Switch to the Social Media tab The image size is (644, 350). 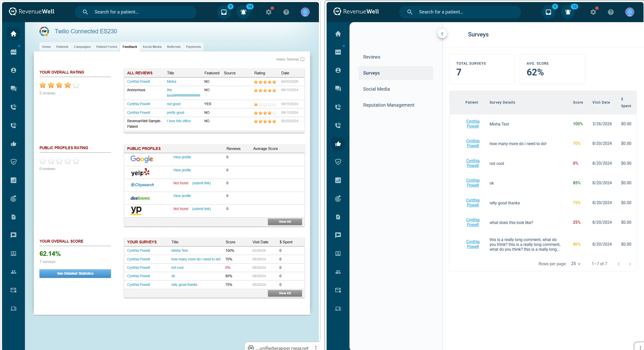tap(152, 47)
